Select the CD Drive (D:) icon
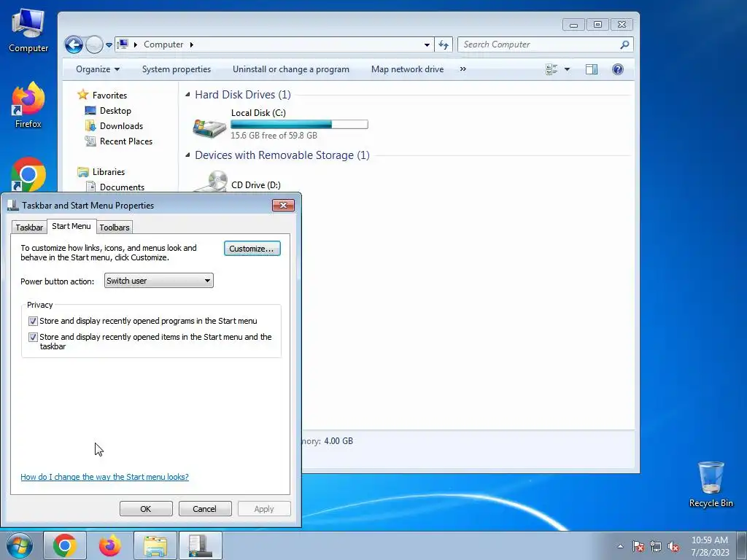 pyautogui.click(x=212, y=182)
